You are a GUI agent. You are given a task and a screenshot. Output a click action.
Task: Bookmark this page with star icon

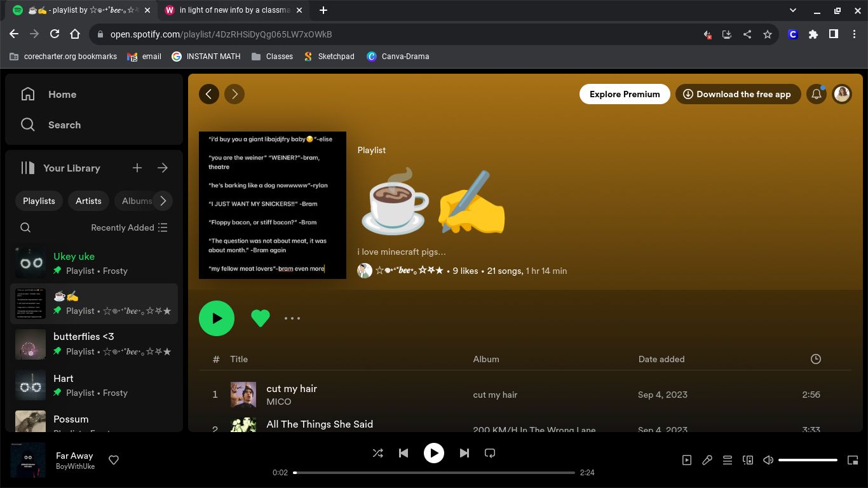(x=768, y=34)
